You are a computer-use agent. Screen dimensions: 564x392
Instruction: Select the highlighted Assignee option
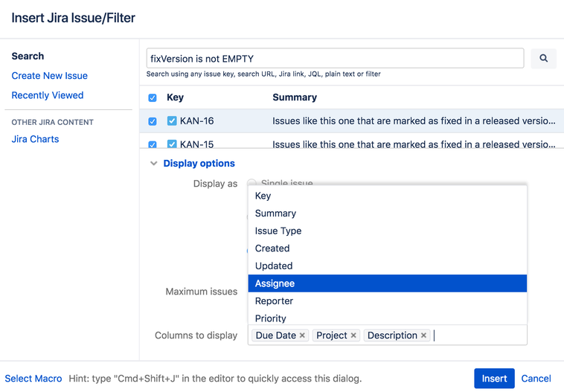(388, 283)
